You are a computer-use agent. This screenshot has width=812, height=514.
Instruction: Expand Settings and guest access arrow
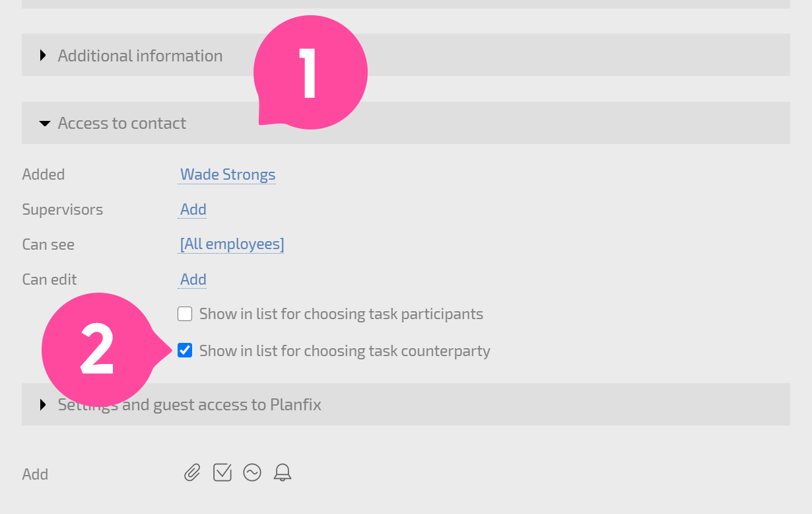[x=43, y=404]
